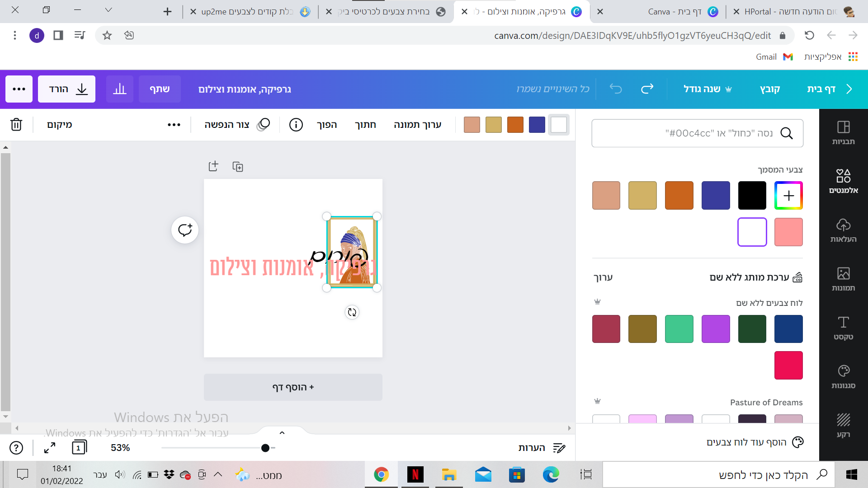
Task: Click Resize (שנה גודל) in header
Action: pyautogui.click(x=707, y=89)
